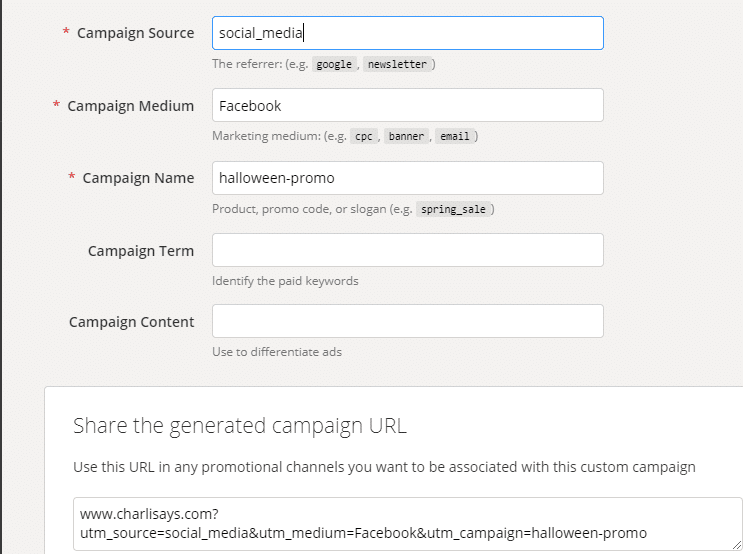The width and height of the screenshot is (743, 554).
Task: Select the Campaign Name field with halloween-promo
Action: [x=408, y=178]
